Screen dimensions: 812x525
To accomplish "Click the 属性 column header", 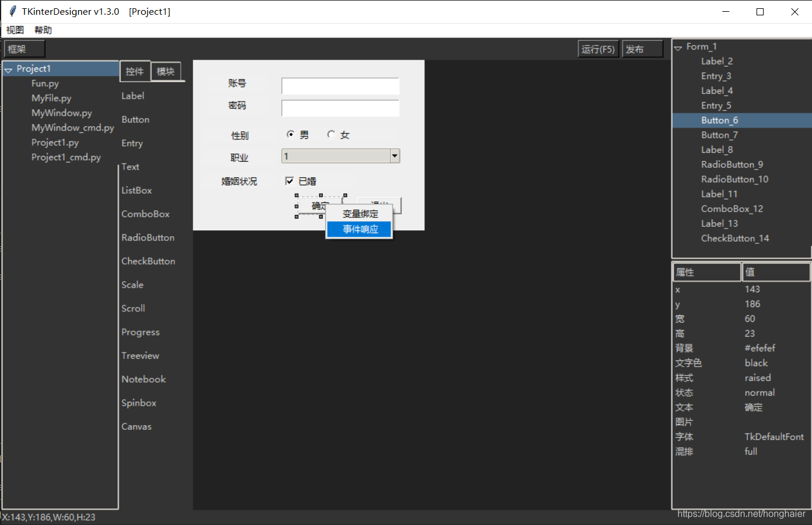I will (707, 272).
